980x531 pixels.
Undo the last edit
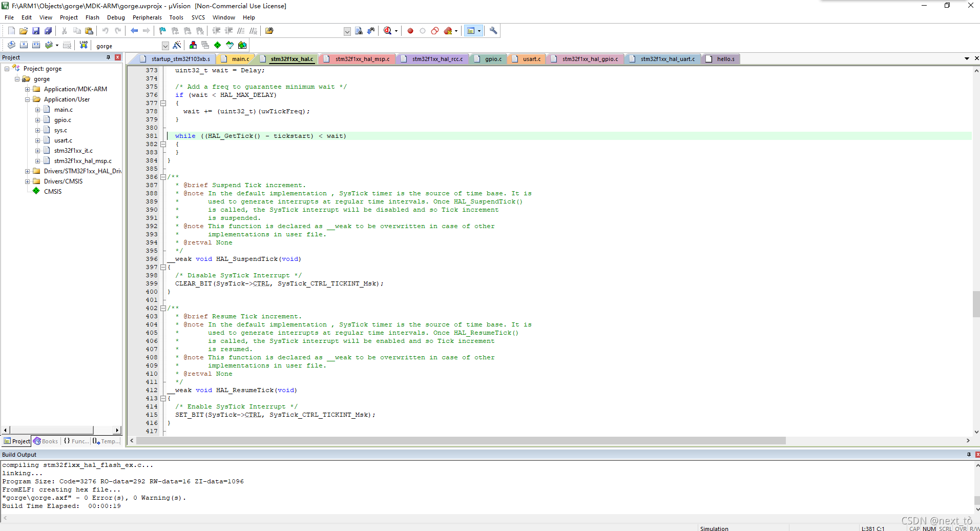pos(106,31)
